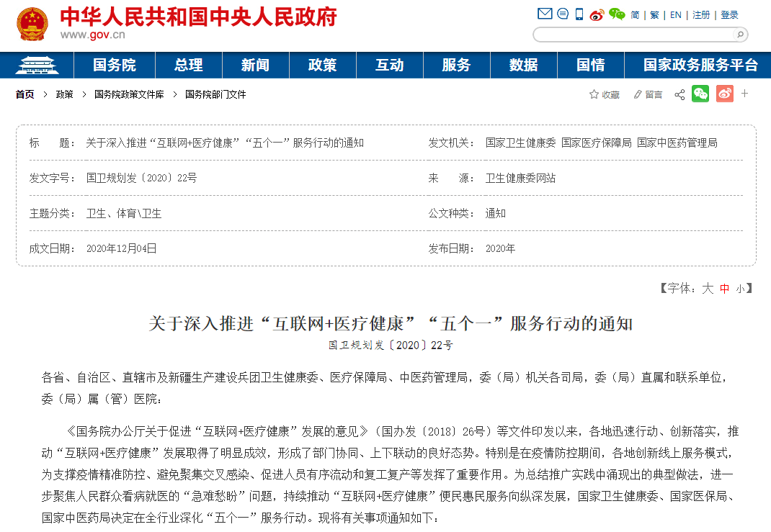
Task: Open the WeChat icon in header
Action: 617,14
